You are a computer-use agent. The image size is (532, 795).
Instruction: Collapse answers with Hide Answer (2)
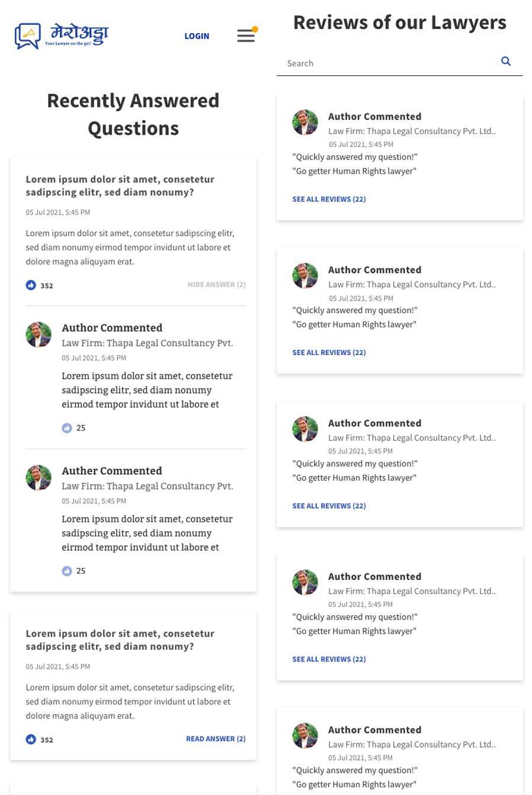coord(216,285)
